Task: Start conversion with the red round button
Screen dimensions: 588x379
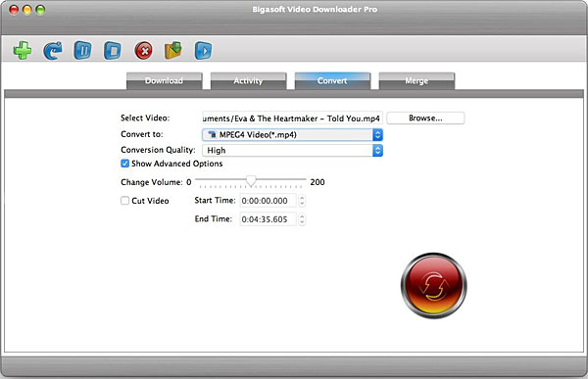Action: (434, 286)
